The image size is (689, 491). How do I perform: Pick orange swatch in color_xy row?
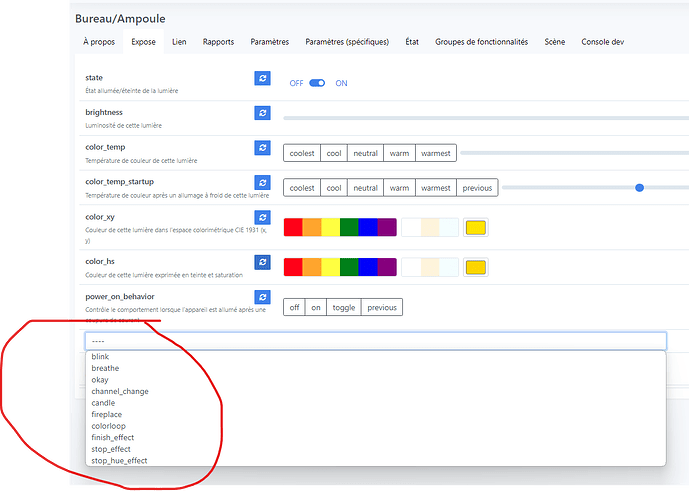pyautogui.click(x=312, y=227)
